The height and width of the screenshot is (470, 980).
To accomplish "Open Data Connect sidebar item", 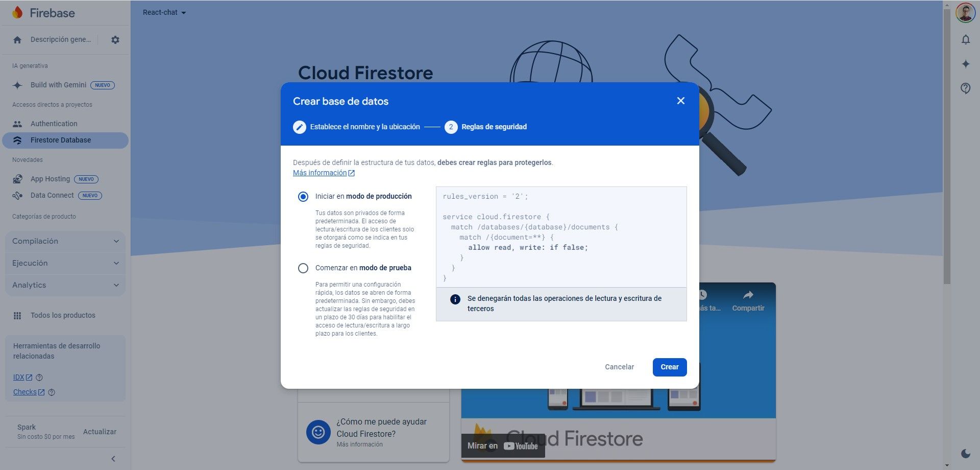I will tap(65, 196).
